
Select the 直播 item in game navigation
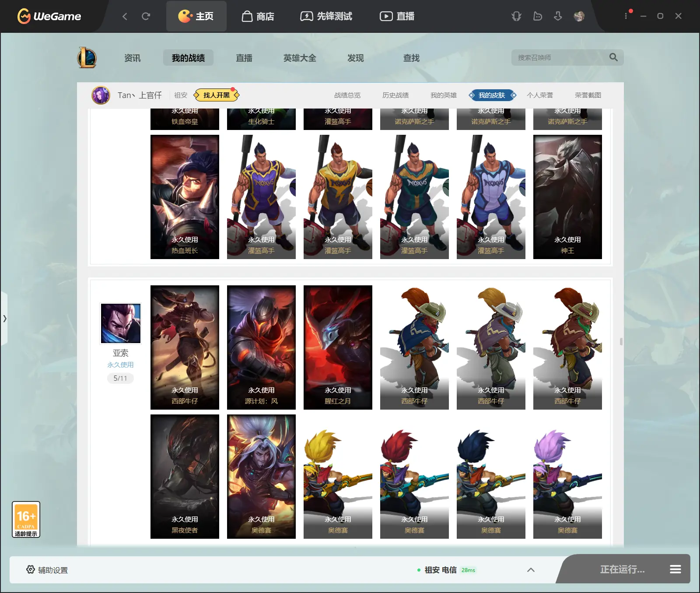[244, 58]
